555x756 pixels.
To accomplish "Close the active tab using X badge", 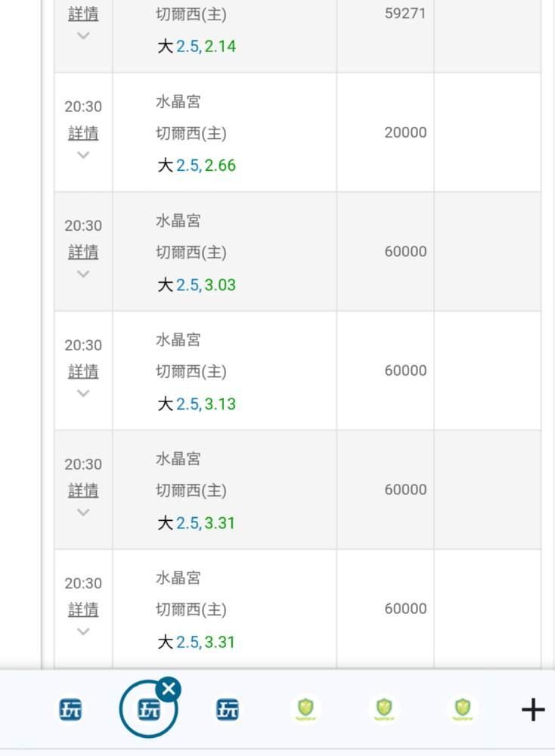I will pos(169,689).
